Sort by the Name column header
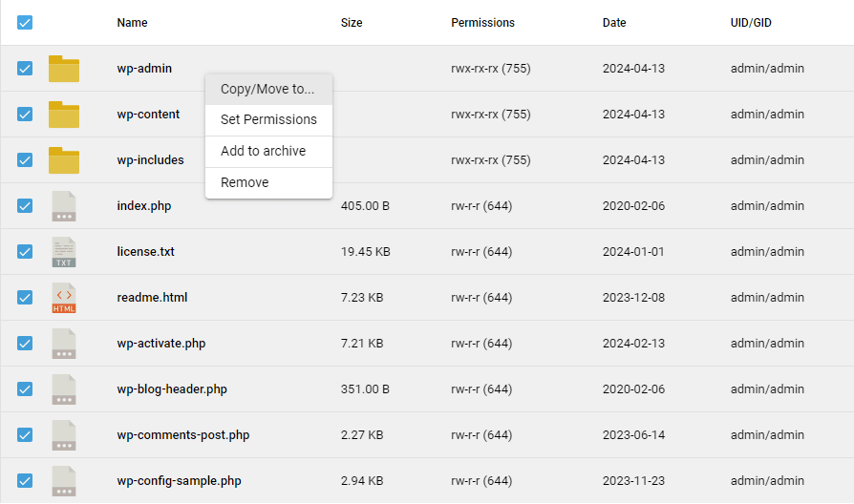 [x=132, y=23]
